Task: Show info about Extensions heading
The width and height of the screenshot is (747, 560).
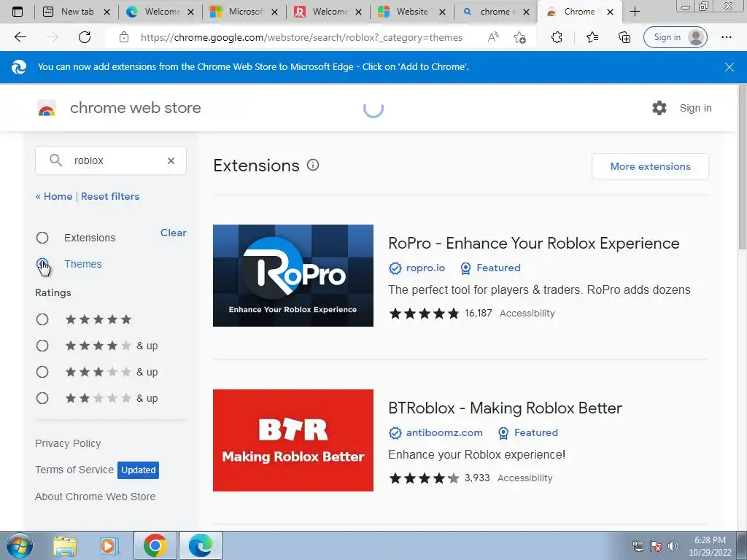Action: (x=313, y=166)
